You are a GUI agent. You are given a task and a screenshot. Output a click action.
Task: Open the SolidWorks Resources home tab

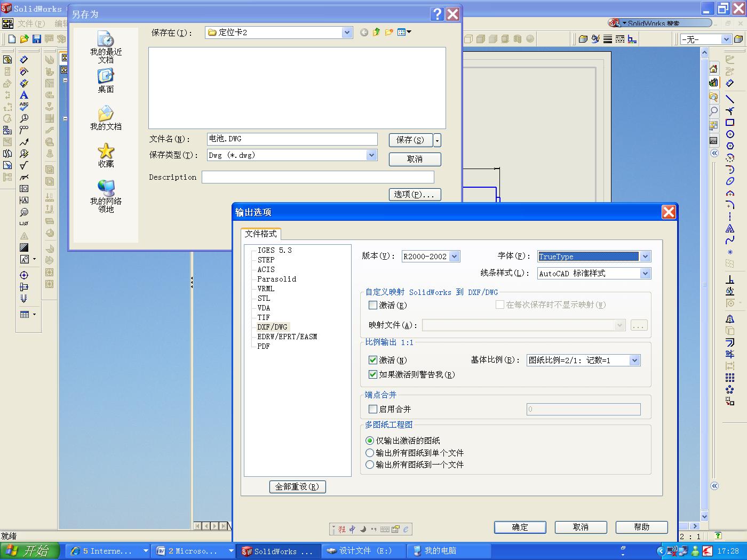pos(714,69)
